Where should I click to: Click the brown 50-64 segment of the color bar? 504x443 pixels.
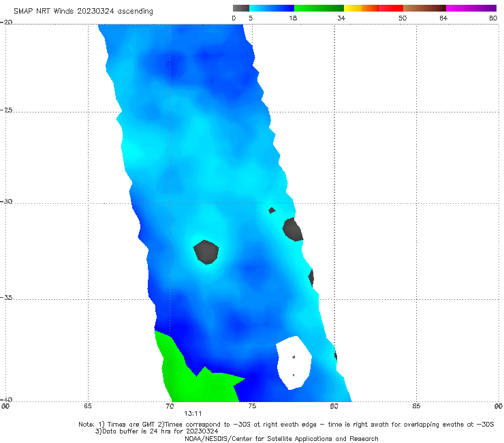(424, 8)
